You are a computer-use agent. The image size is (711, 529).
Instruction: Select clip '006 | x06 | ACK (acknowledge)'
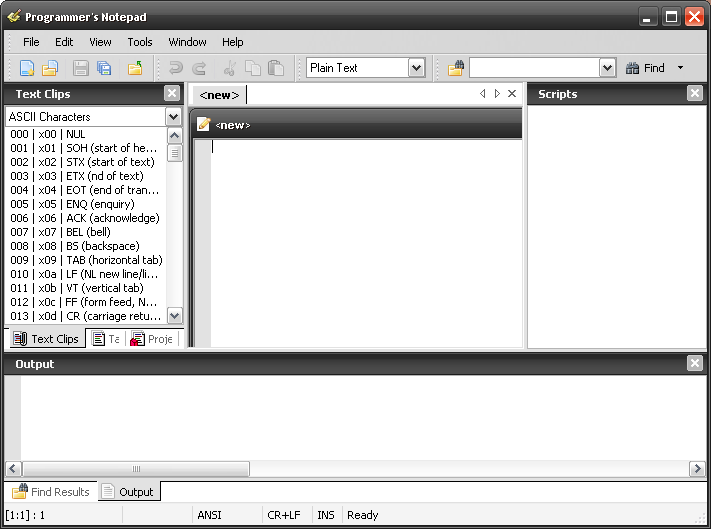pos(85,218)
